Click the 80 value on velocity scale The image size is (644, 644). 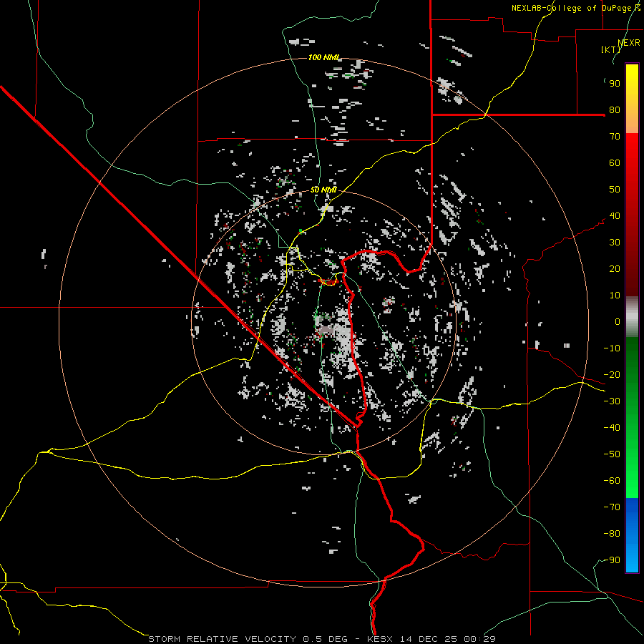(615, 110)
